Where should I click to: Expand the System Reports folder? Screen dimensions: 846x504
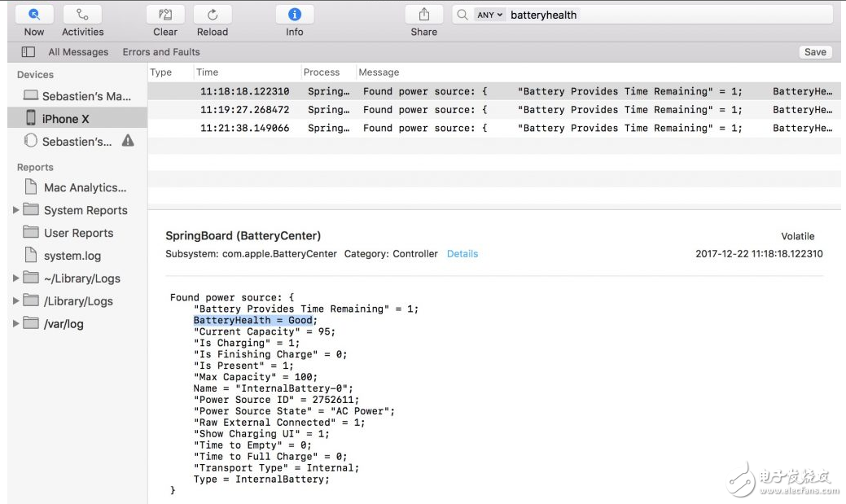tap(16, 210)
